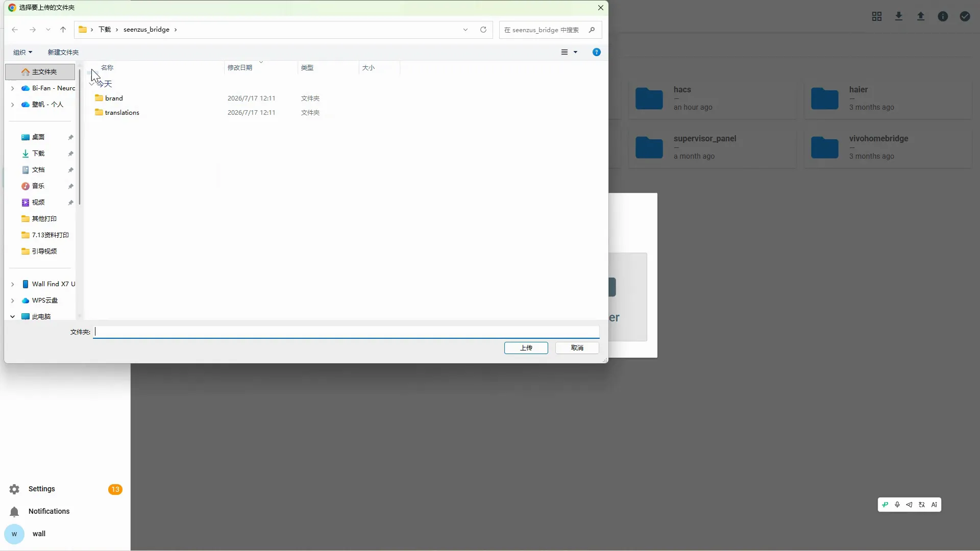
Task: Toggle grid view icon in file browser
Action: click(x=877, y=16)
